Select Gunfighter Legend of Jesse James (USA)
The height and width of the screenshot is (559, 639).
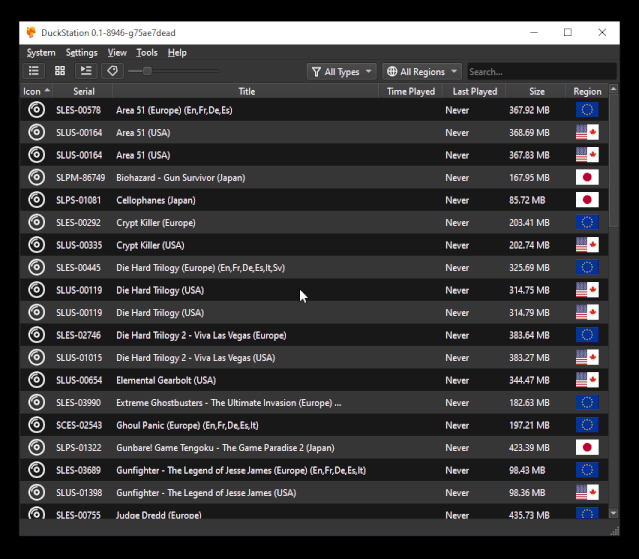[x=206, y=493]
